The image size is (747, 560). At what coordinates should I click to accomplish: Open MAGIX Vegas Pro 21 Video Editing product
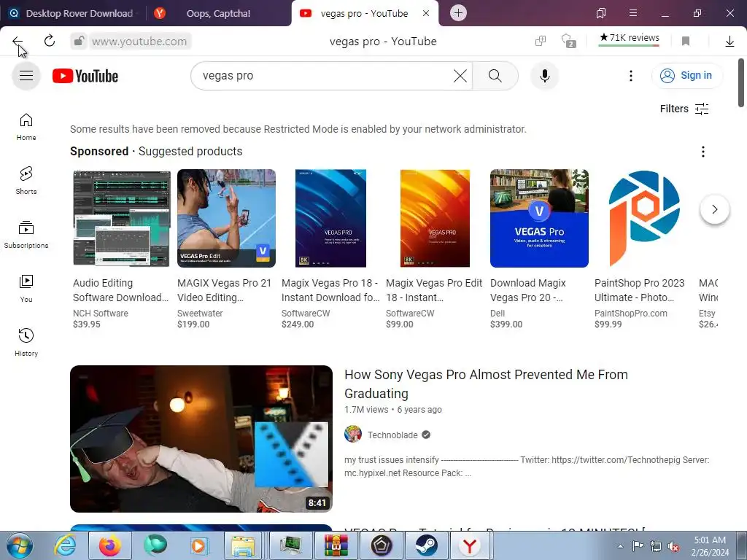pos(225,290)
